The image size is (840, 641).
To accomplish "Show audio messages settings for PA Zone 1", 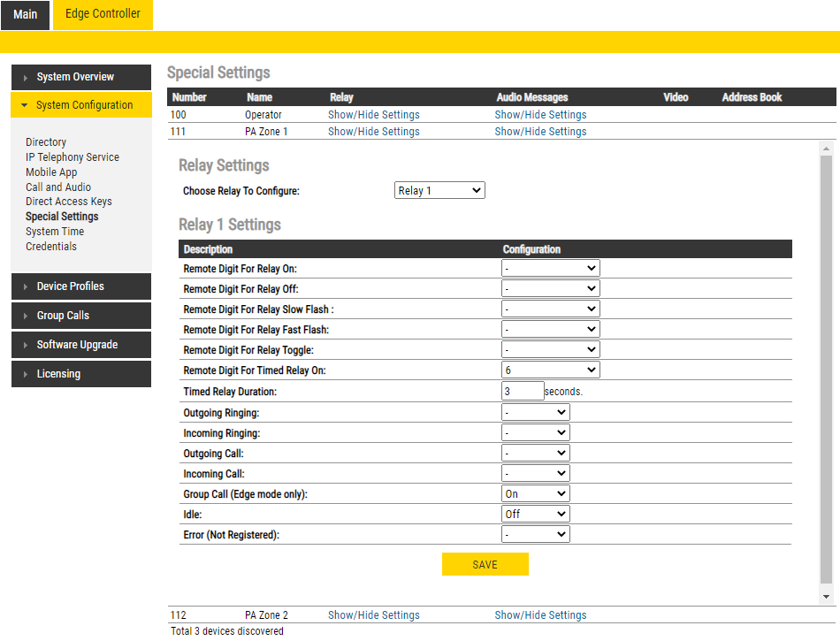I will tap(540, 132).
